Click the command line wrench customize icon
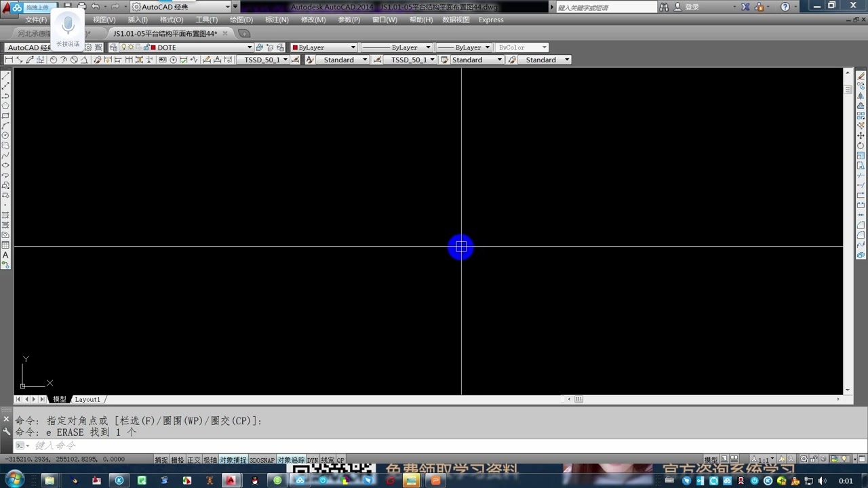This screenshot has height=488, width=868. [7, 432]
